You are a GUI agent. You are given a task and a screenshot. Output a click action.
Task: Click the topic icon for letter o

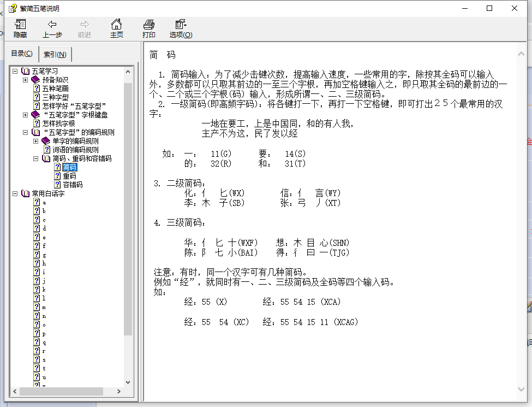[x=37, y=325]
